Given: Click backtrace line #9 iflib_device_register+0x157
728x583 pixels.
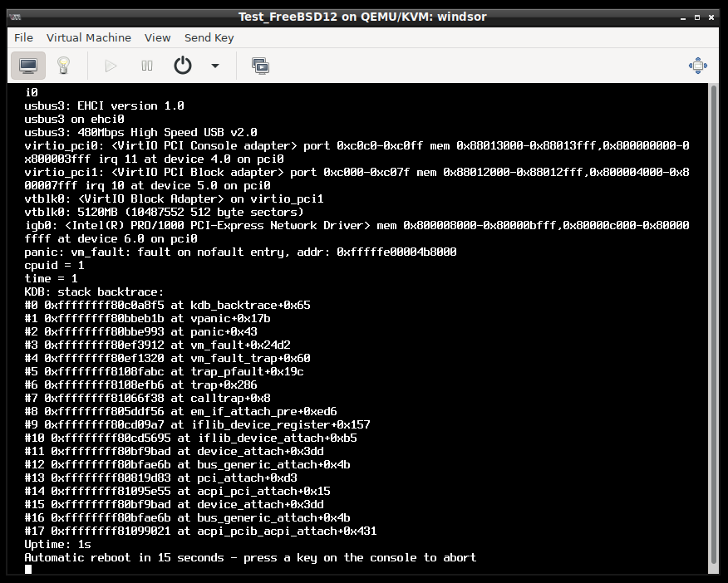Looking at the screenshot, I should tap(197, 425).
